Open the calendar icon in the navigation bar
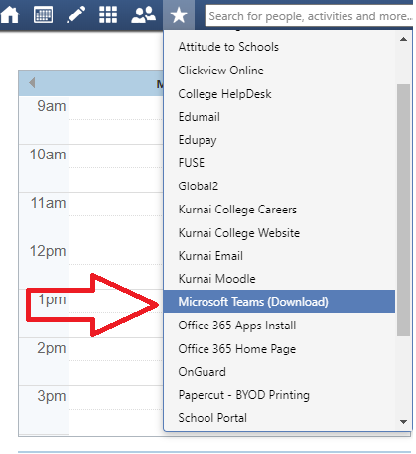The width and height of the screenshot is (416, 454). [x=43, y=15]
